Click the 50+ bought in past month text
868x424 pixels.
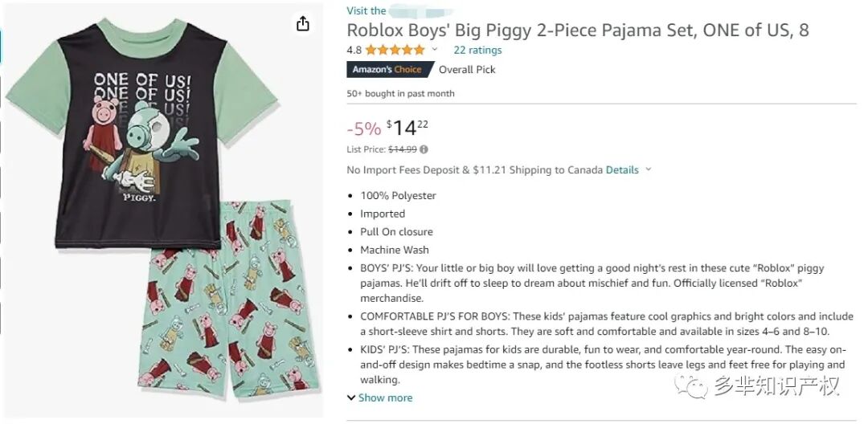pos(400,93)
